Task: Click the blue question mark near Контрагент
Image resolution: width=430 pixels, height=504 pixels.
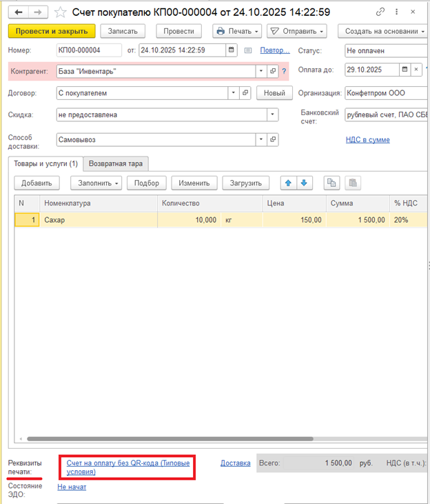Action: tap(284, 71)
